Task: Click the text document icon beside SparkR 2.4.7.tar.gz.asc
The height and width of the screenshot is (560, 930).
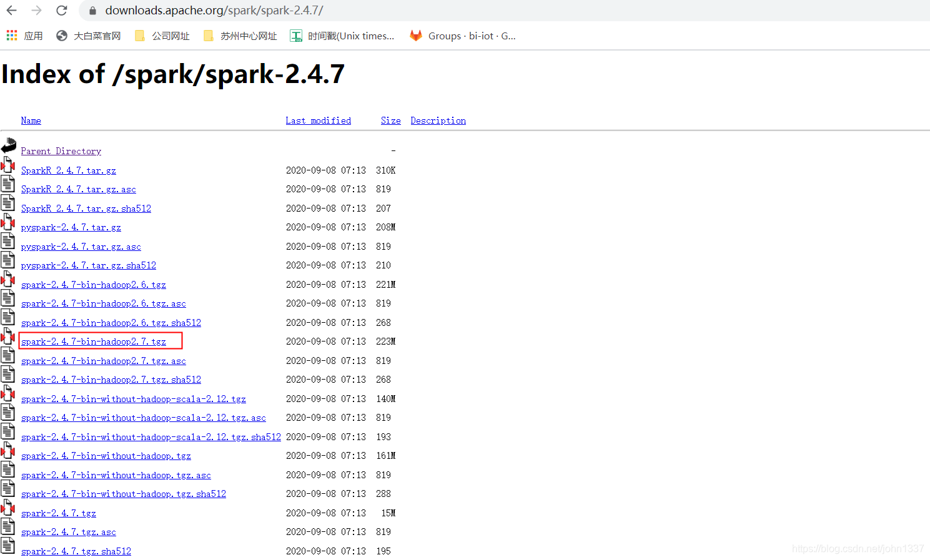Action: (x=8, y=184)
